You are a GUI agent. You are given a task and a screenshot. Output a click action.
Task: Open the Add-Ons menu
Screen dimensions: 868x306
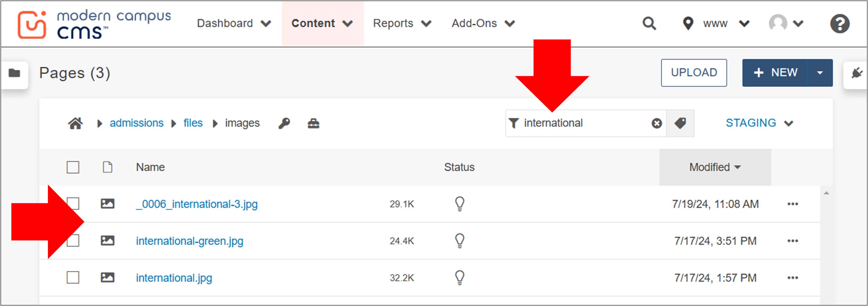click(483, 24)
